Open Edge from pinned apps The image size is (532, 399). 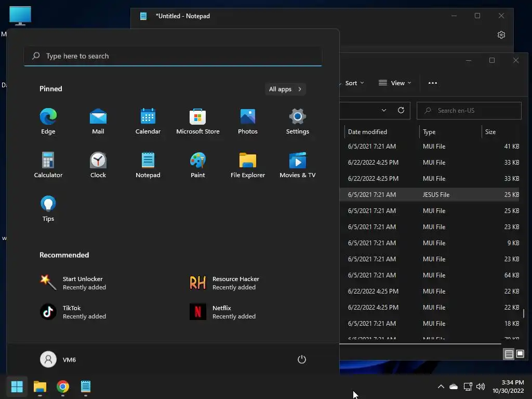(48, 122)
